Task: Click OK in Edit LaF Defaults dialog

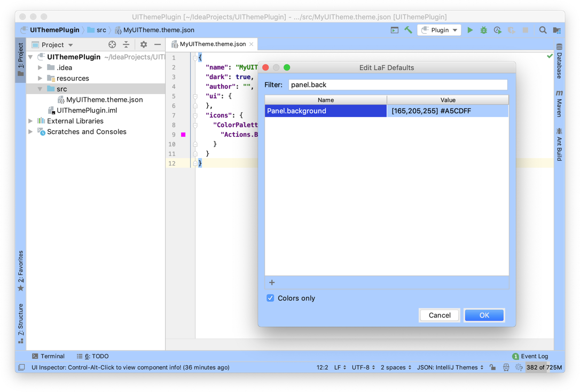Action: (x=484, y=315)
